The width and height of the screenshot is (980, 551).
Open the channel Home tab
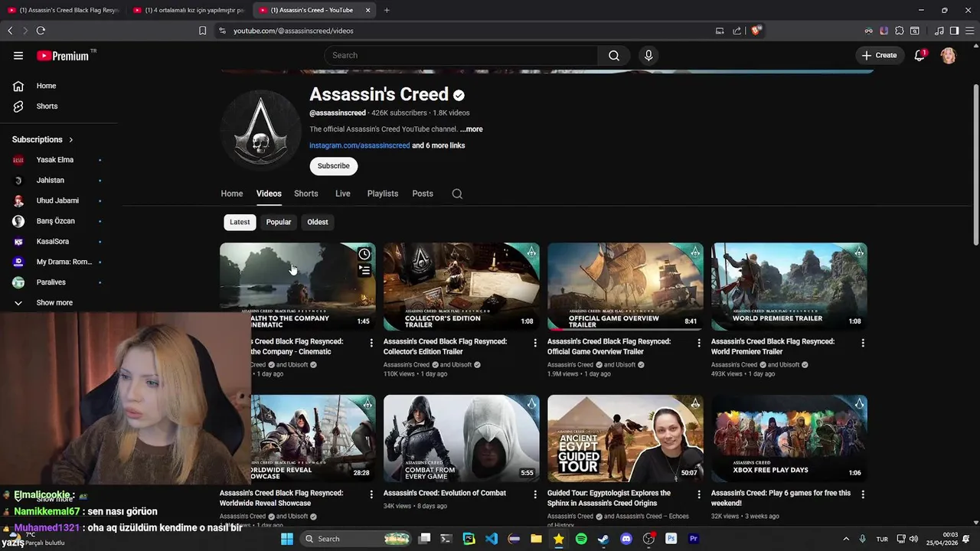pos(232,194)
